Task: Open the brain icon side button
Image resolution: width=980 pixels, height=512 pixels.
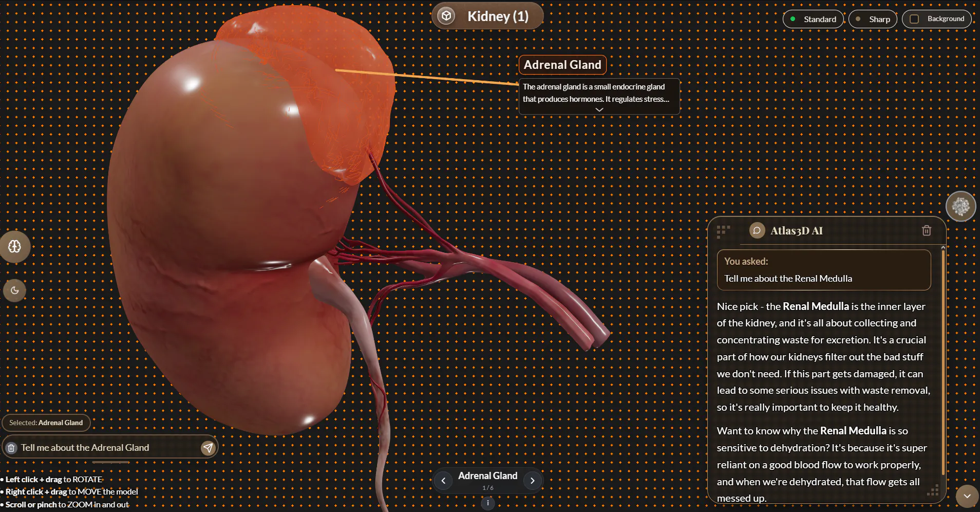Action: 15,247
